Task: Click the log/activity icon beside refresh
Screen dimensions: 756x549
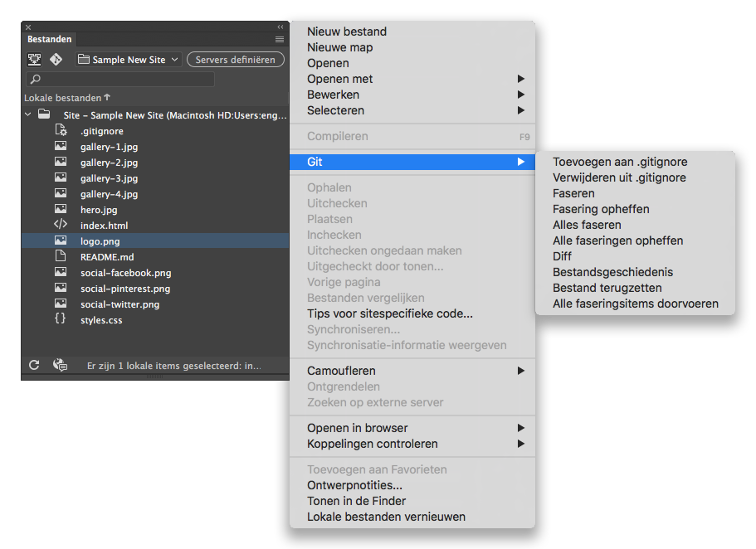Action: pyautogui.click(x=60, y=365)
